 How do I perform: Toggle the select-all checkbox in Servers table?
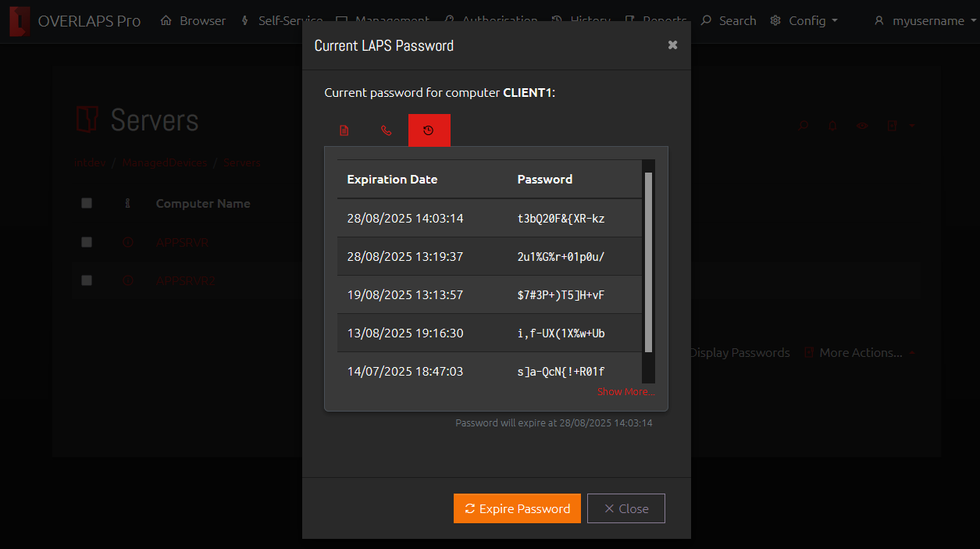(87, 203)
